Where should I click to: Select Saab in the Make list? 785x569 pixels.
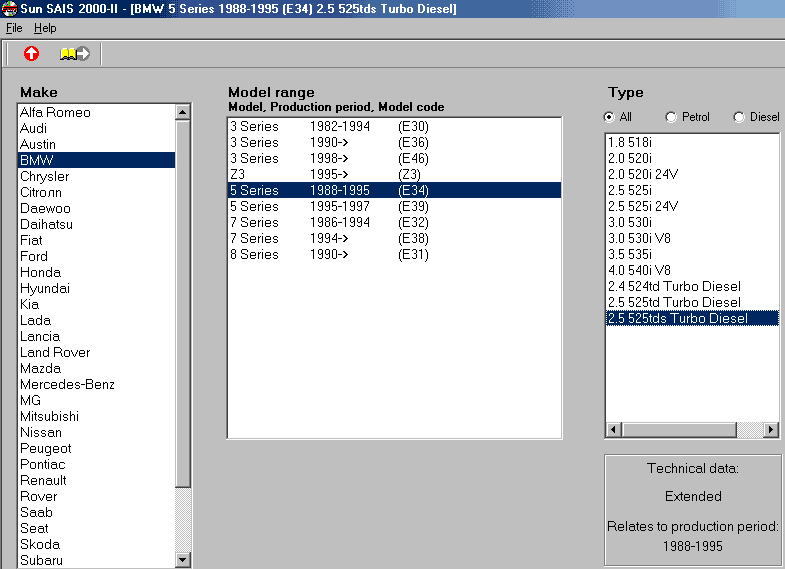tap(97, 512)
